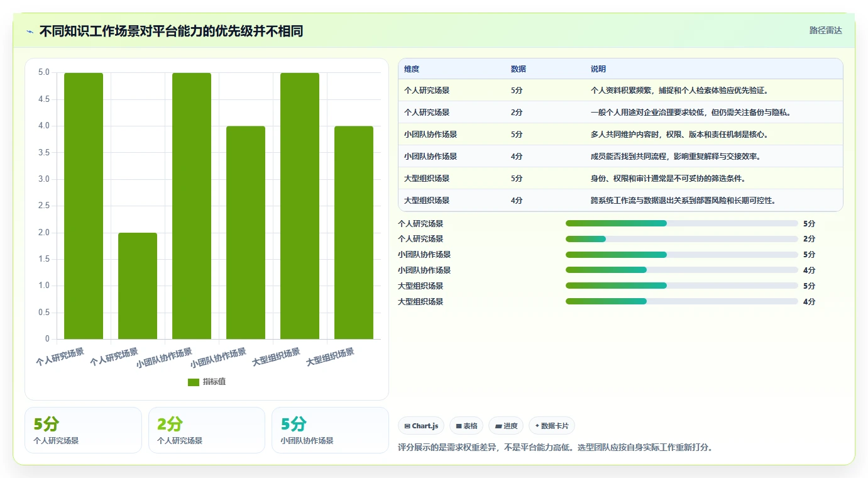Click the 大型组织场景 chart bar valued 5.0
Image resolution: width=868 pixels, height=478 pixels.
[300, 206]
